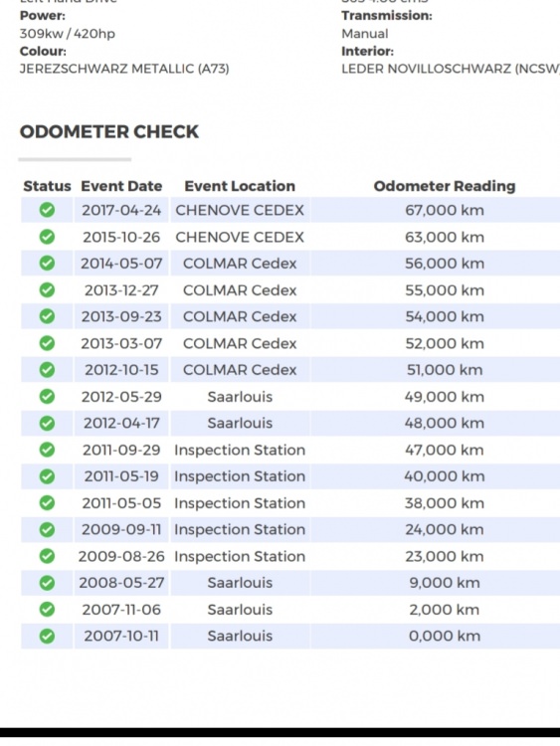Click green check icon for 2012-05-29 row

click(47, 396)
